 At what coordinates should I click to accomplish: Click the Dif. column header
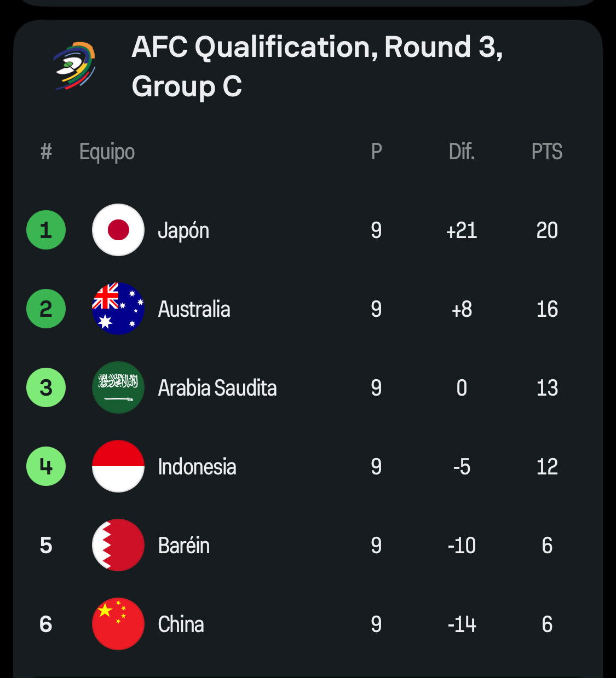tap(462, 152)
